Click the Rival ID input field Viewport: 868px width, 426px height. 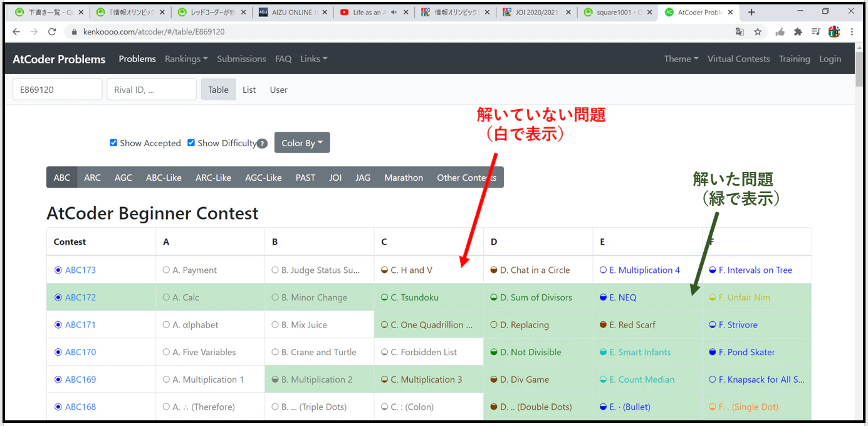[152, 90]
